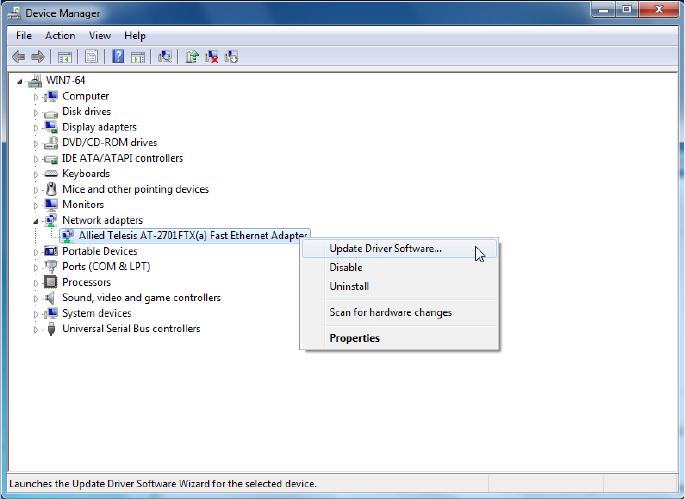Click the Keyboards category icon
The image size is (685, 499).
pyautogui.click(x=51, y=174)
